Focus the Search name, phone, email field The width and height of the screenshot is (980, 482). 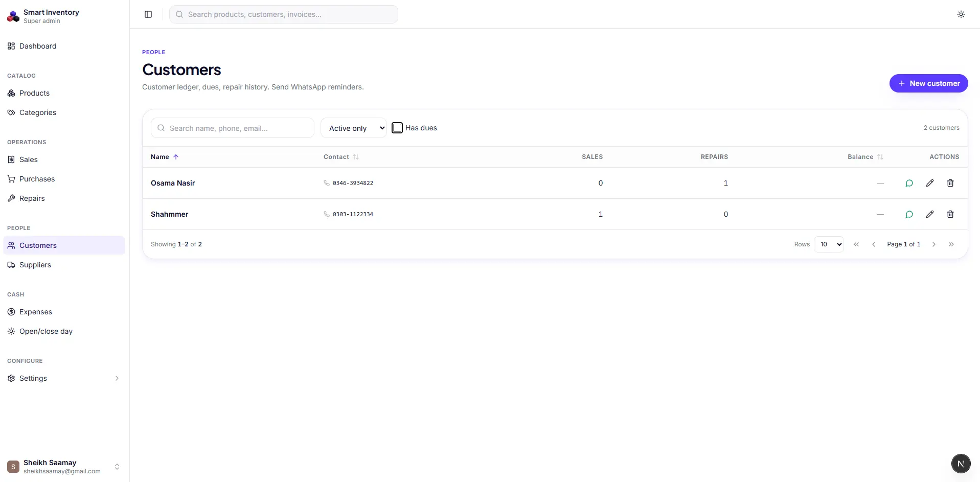tap(233, 128)
